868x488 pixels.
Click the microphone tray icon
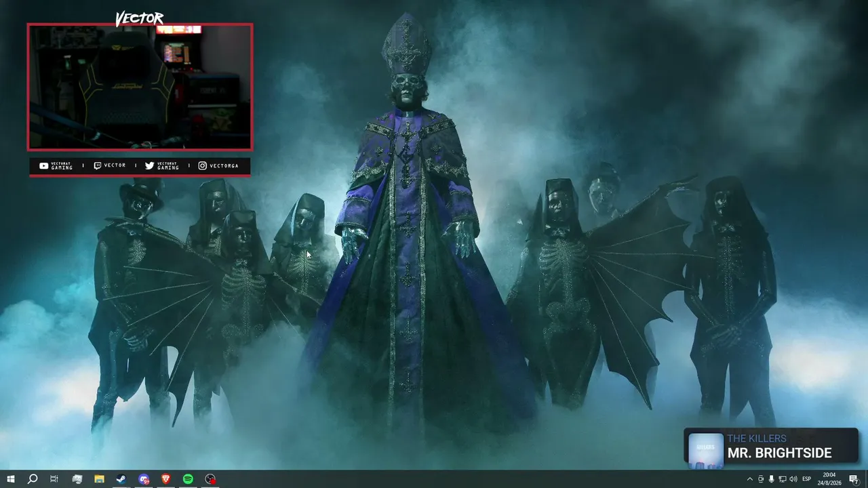click(x=771, y=479)
